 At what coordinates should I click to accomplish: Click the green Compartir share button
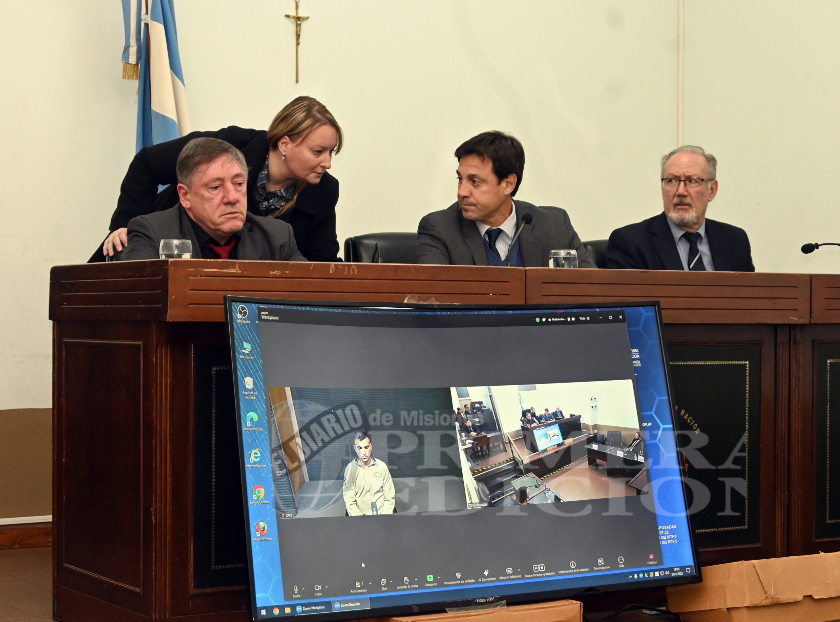click(x=430, y=578)
